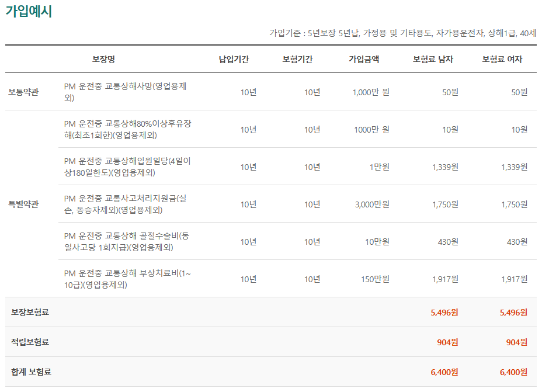Click the 보험기간 column header

297,59
